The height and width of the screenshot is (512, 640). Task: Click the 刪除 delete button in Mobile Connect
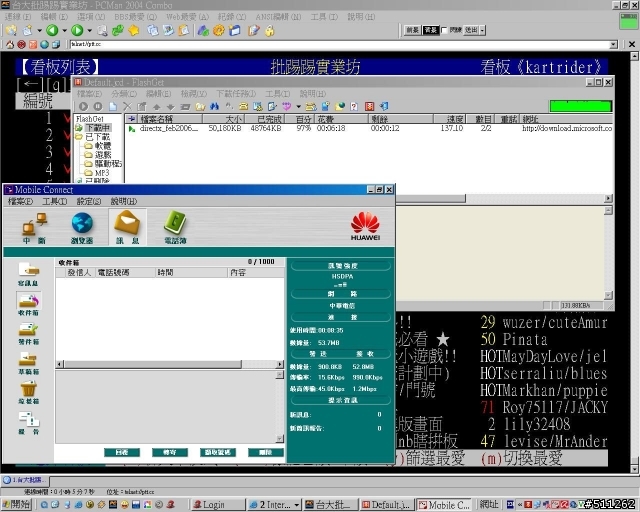click(x=266, y=452)
